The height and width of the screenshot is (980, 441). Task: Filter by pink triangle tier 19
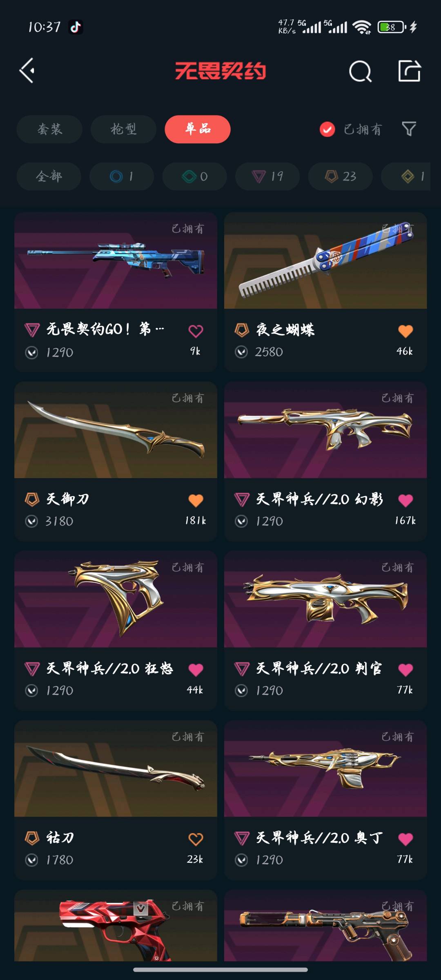tap(267, 176)
